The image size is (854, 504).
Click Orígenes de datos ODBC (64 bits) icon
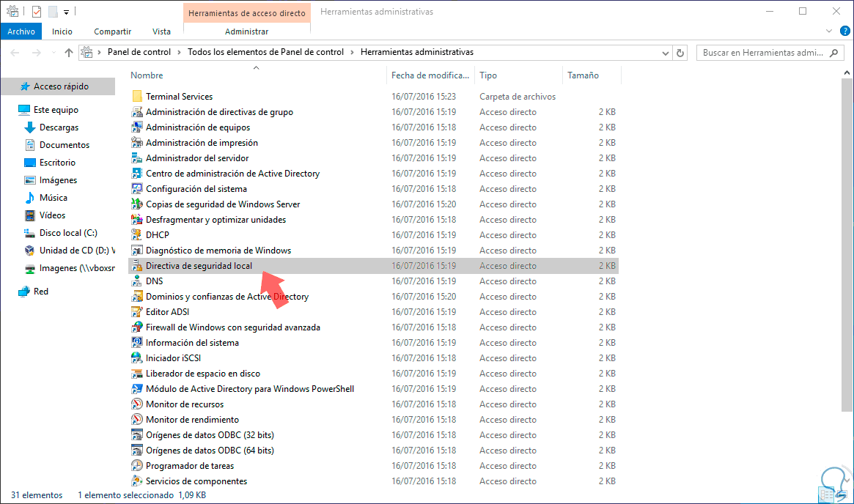coord(136,450)
